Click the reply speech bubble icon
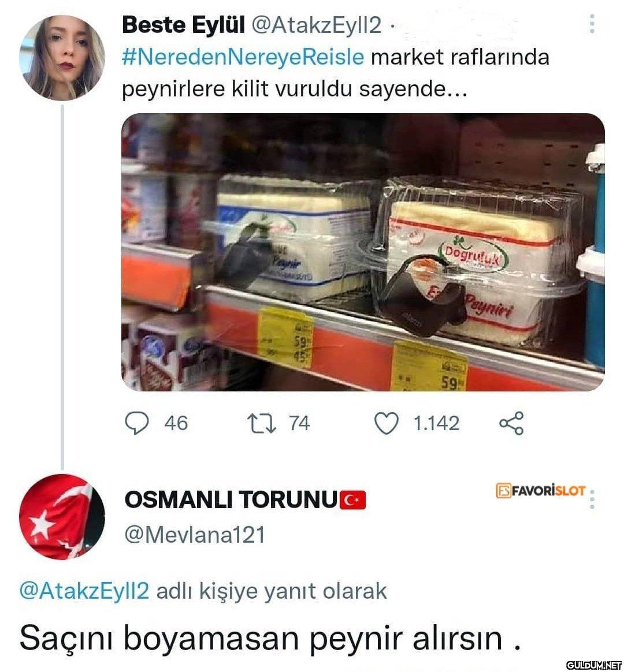 click(137, 423)
